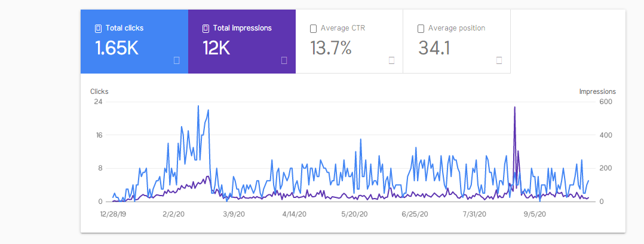
Task: Click the 2/2/20 date label
Action: pyautogui.click(x=173, y=214)
